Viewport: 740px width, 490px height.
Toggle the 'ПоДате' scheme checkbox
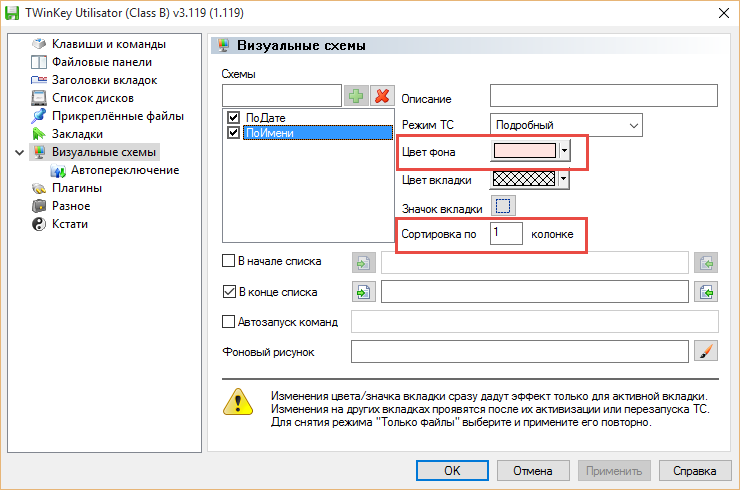pos(234,117)
